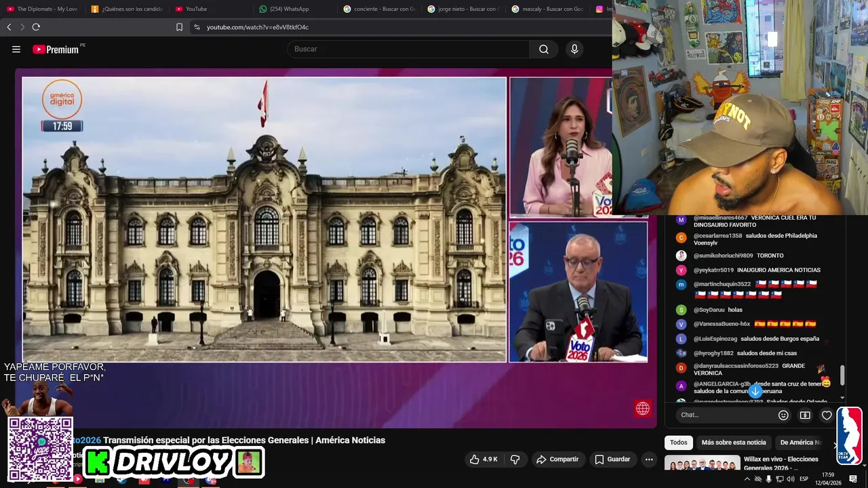
Task: Open the Windows notification center icon
Action: (853, 479)
